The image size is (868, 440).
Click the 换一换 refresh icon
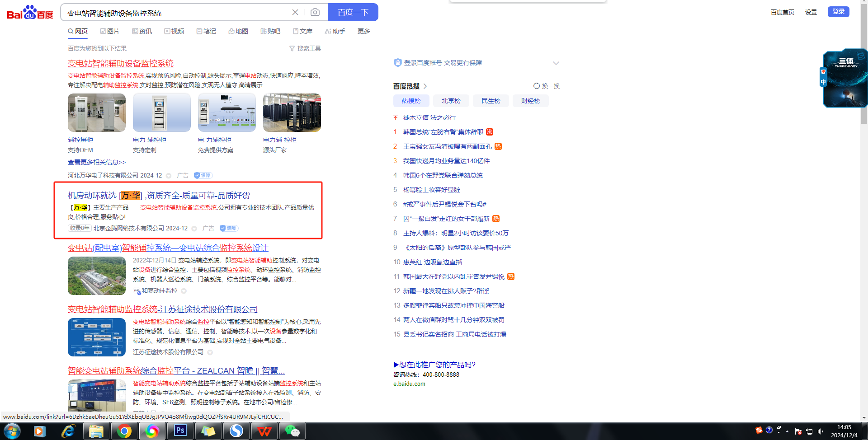tap(536, 86)
